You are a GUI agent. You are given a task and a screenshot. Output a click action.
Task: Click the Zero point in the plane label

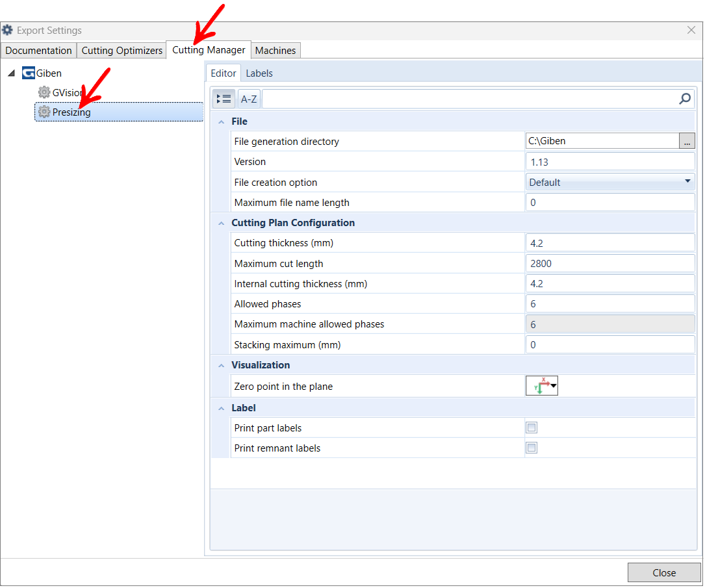pos(283,387)
